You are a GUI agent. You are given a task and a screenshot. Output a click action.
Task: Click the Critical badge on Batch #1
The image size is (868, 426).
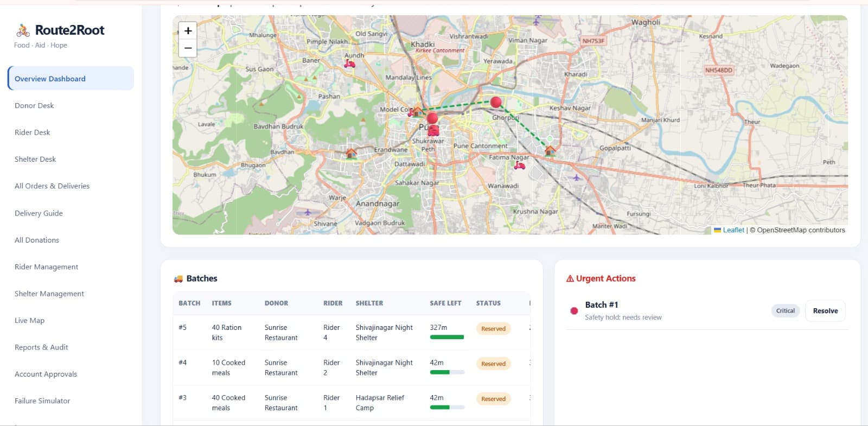[785, 311]
